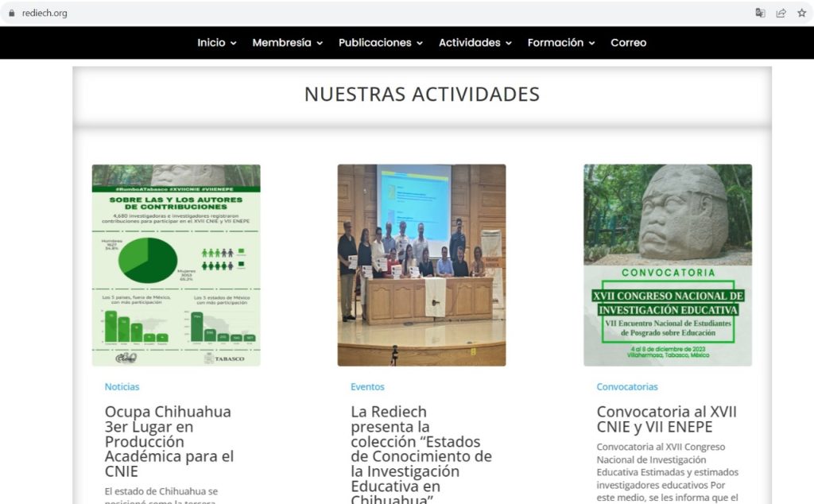Click the site security lock icon
Viewport: 814px width, 504px height.
pyautogui.click(x=11, y=13)
